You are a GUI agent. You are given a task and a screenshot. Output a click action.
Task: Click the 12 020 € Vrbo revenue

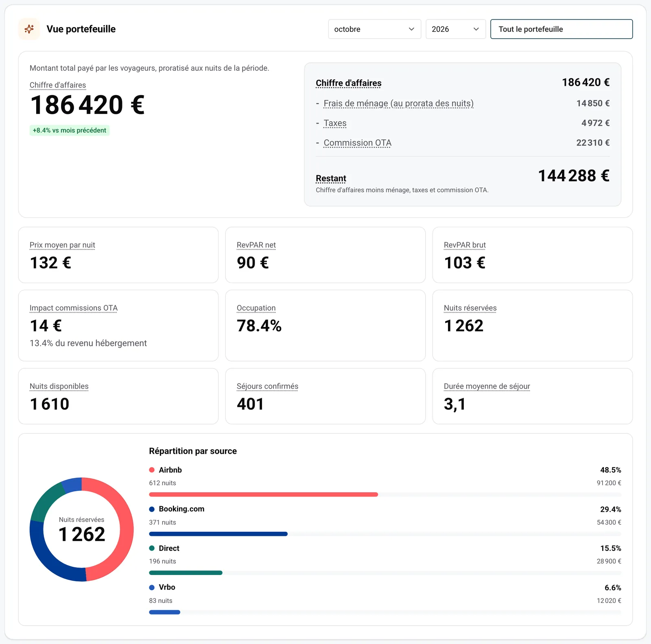point(609,601)
